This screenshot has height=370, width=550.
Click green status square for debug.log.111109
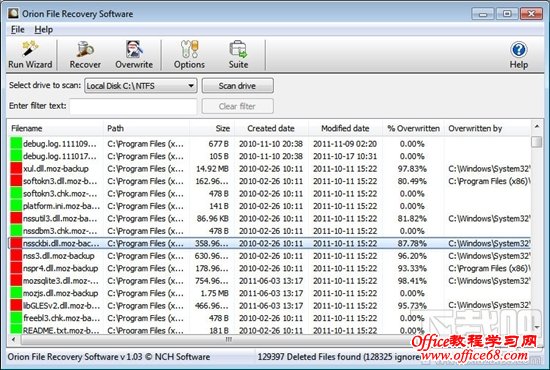pyautogui.click(x=16, y=143)
